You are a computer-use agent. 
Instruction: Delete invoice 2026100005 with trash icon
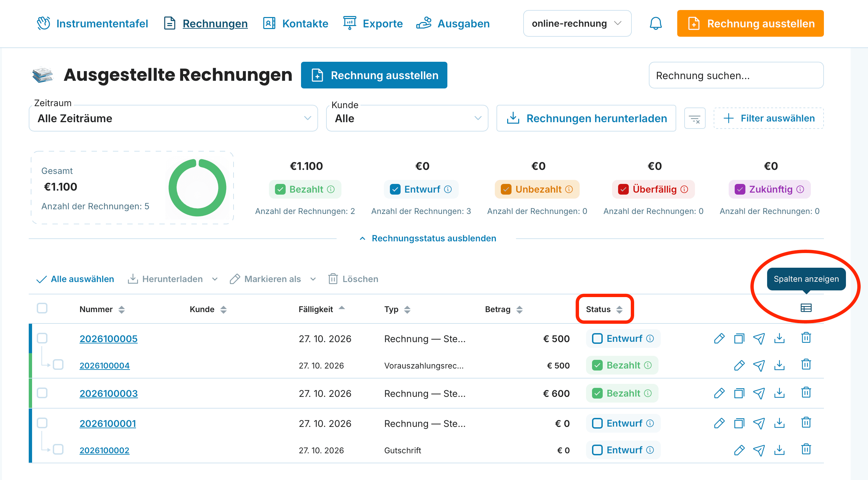tap(806, 337)
